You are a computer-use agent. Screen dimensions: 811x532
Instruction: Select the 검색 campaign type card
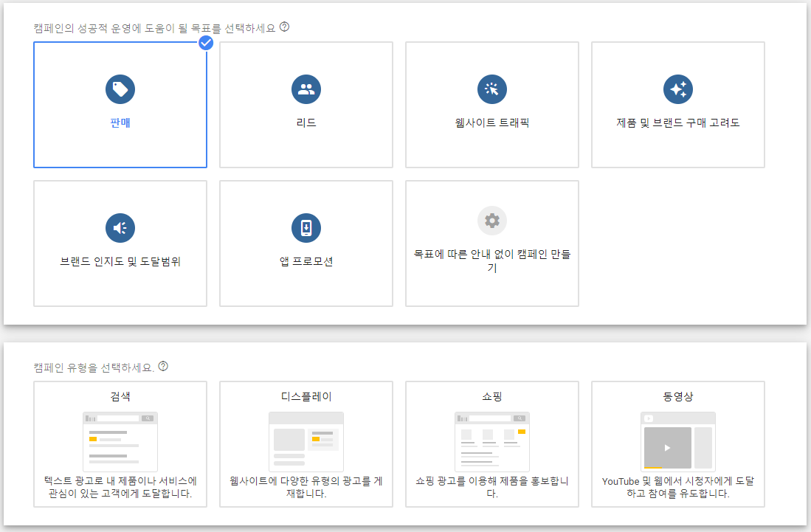[x=120, y=443]
